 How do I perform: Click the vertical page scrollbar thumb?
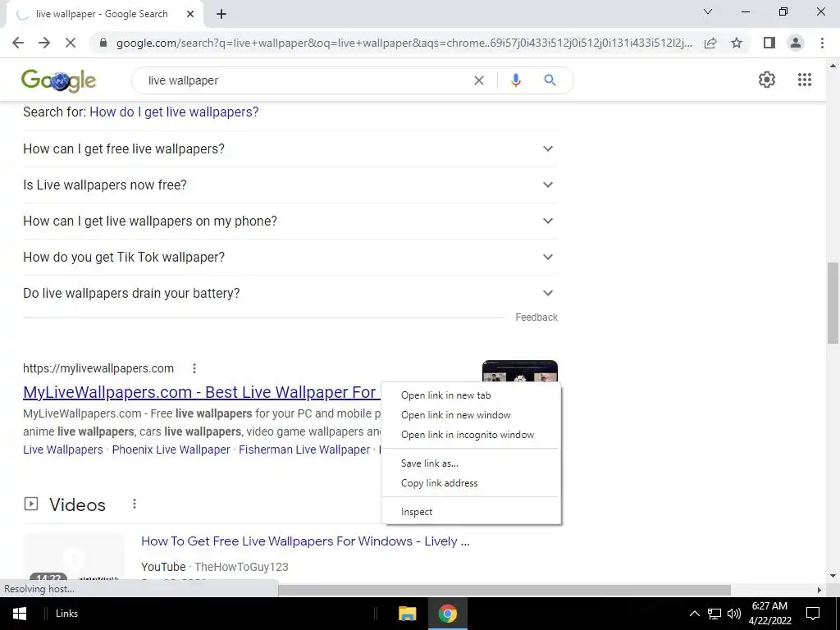click(x=833, y=303)
